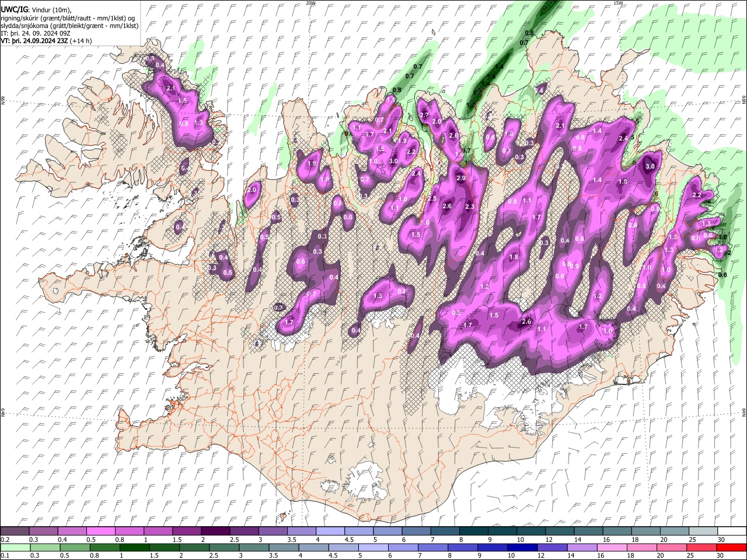
Task: Click the 'slydda/snjókoma' legend description line
Action: 69,26
